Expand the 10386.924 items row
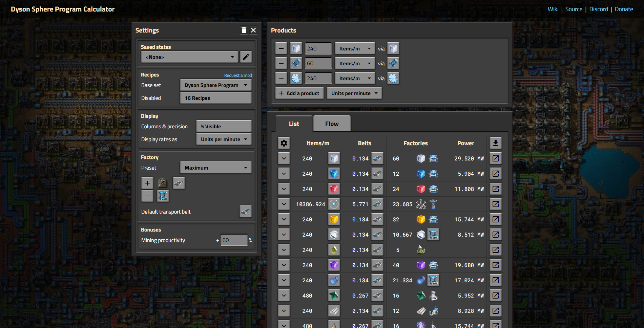Viewport: 644px width, 328px height. (284, 204)
